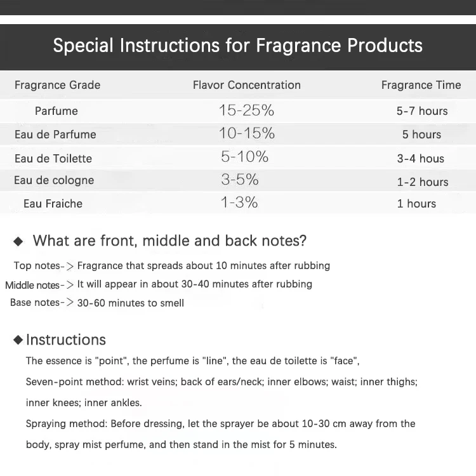Click the Eau de Toilette row label
The height and width of the screenshot is (476, 476).
[x=53, y=159]
